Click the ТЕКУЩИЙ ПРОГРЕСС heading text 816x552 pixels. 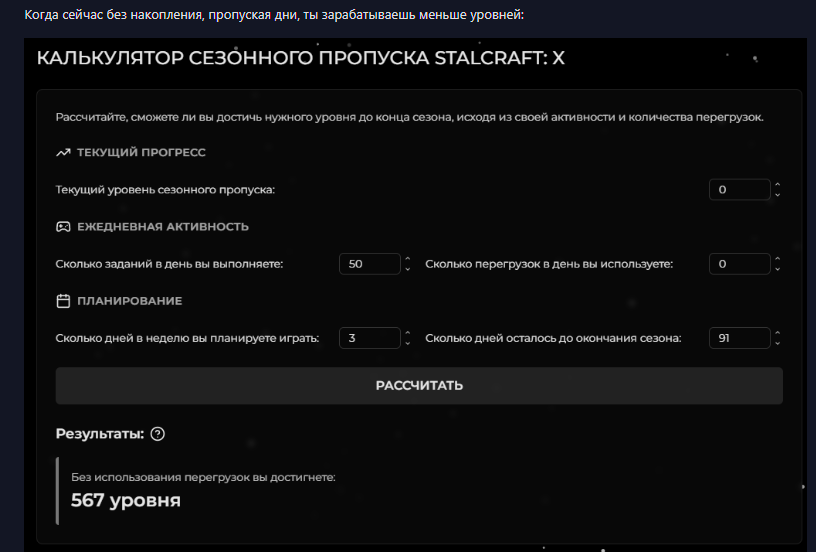(141, 152)
